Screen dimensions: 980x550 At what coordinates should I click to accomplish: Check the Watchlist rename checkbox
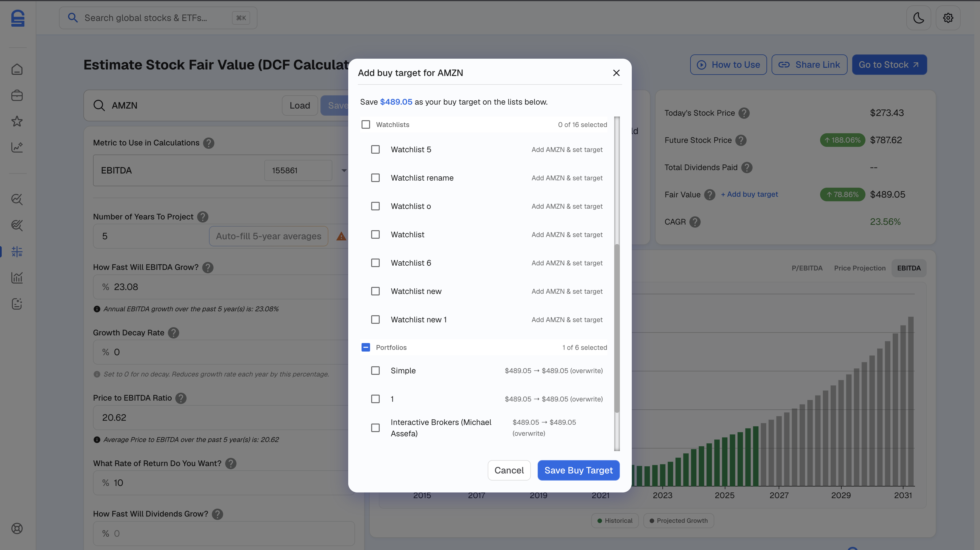(x=375, y=178)
